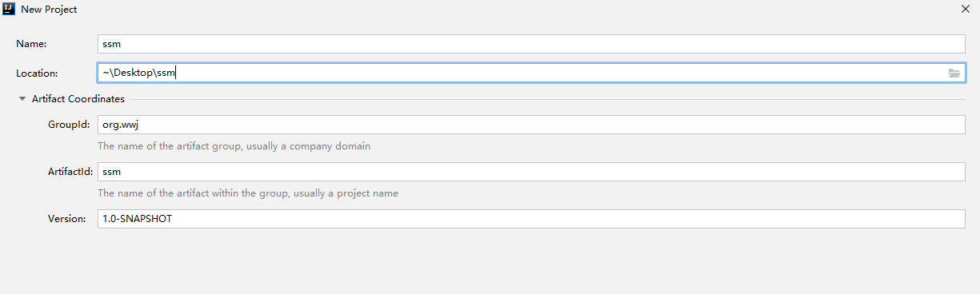Click the Location label
The width and height of the screenshot is (980, 294).
37,73
